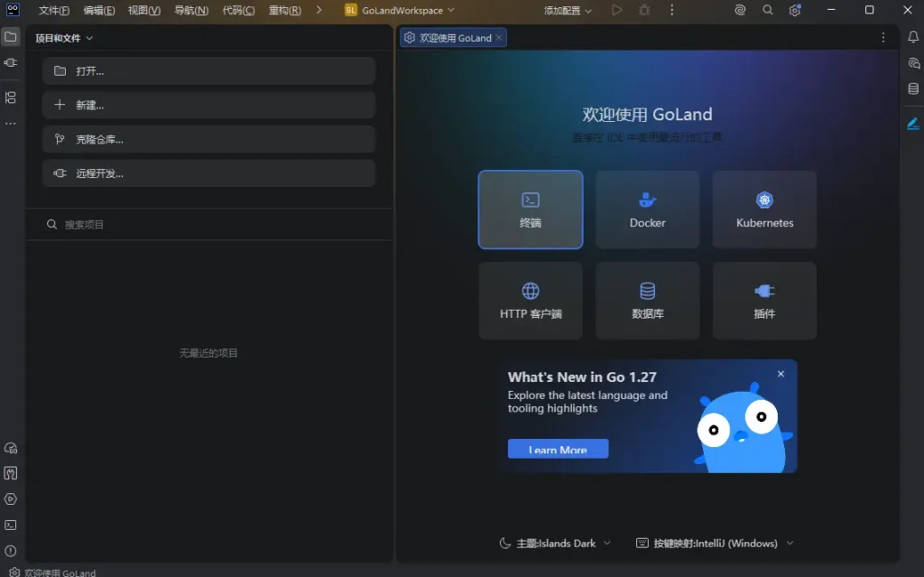924x577 pixels.
Task: Open the Database tool window in right sidebar
Action: point(913,88)
